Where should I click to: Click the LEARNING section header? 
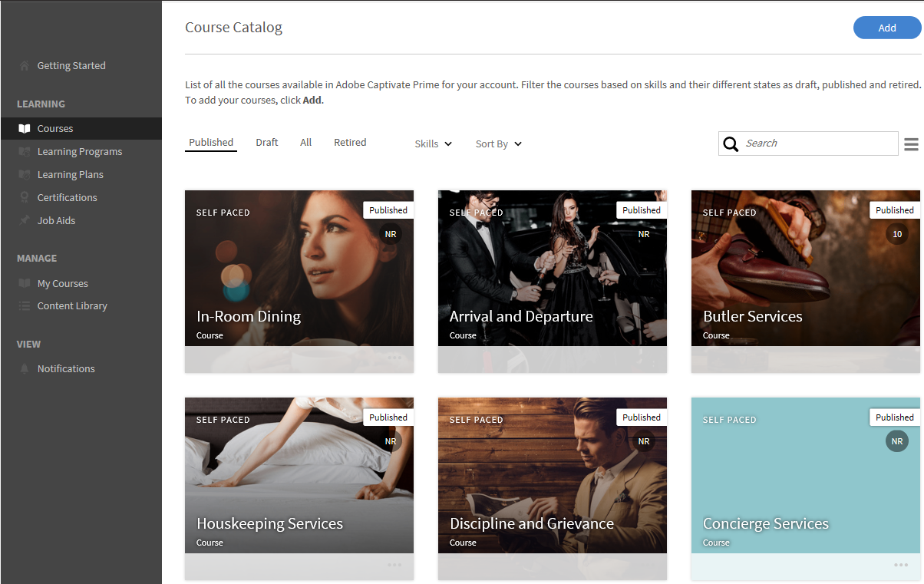click(41, 104)
